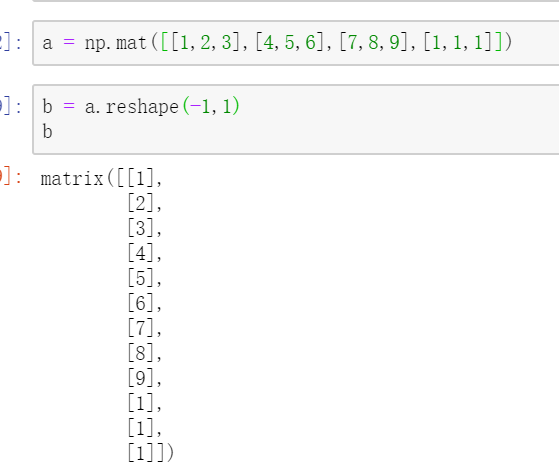Screen dimensions: 559x475
Task: Click the standalone 'b' line in second cell
Action: click(x=47, y=132)
